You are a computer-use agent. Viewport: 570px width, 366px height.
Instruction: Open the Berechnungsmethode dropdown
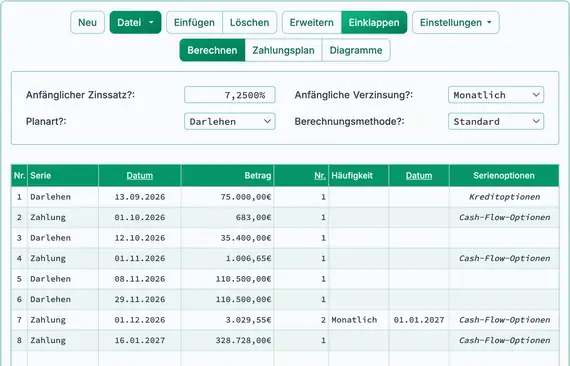point(496,121)
